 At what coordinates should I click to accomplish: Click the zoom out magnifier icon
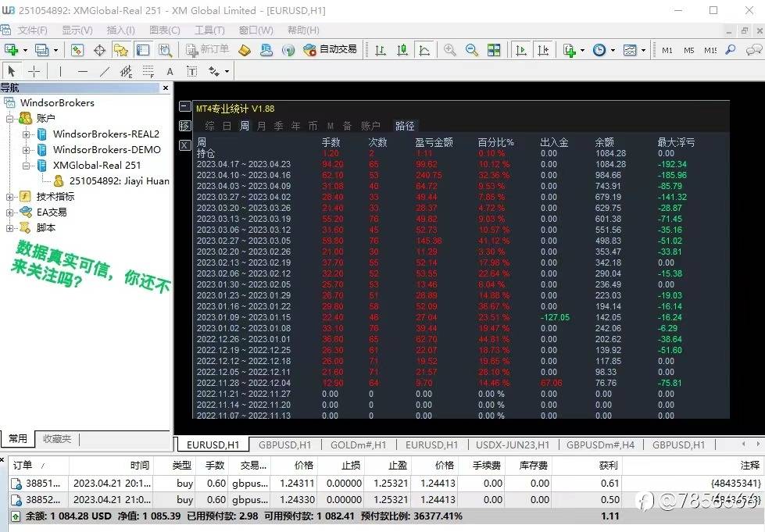(x=472, y=50)
